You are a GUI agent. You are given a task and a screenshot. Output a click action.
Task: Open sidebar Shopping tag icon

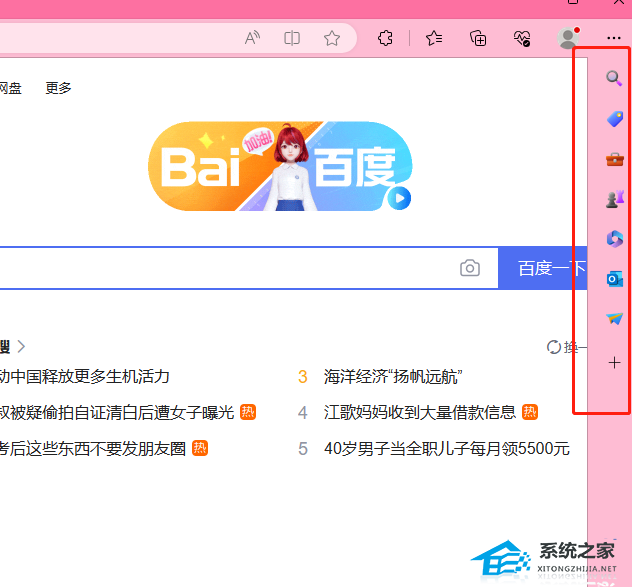click(615, 119)
